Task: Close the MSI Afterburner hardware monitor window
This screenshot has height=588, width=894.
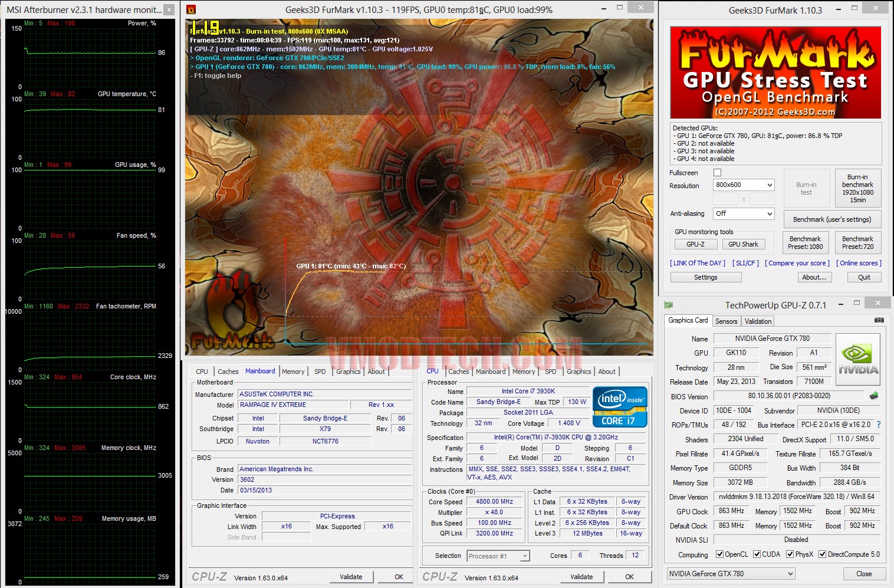Action: pos(169,9)
